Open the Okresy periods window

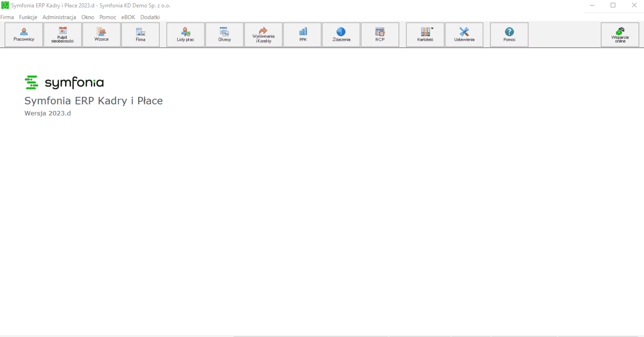pos(225,35)
